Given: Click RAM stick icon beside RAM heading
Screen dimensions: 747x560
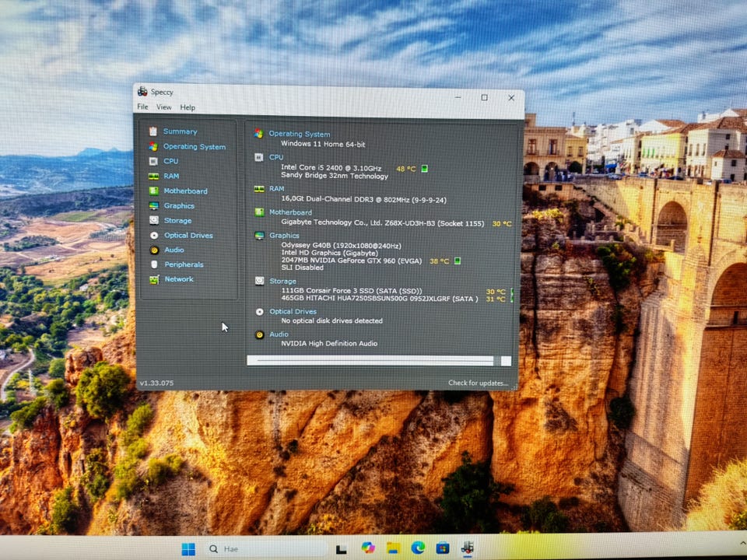Looking at the screenshot, I should [258, 189].
